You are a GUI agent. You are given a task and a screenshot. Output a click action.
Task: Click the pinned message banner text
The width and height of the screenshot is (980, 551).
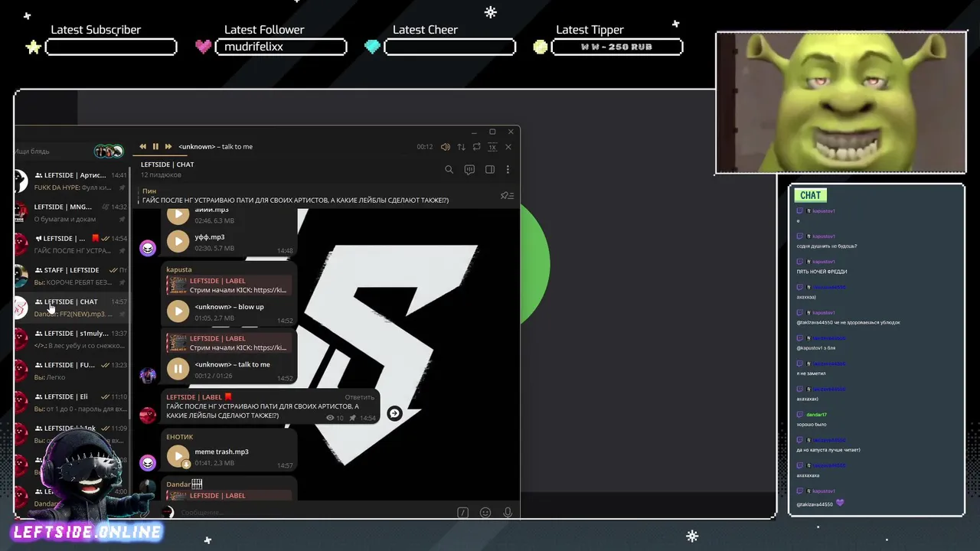(x=296, y=200)
